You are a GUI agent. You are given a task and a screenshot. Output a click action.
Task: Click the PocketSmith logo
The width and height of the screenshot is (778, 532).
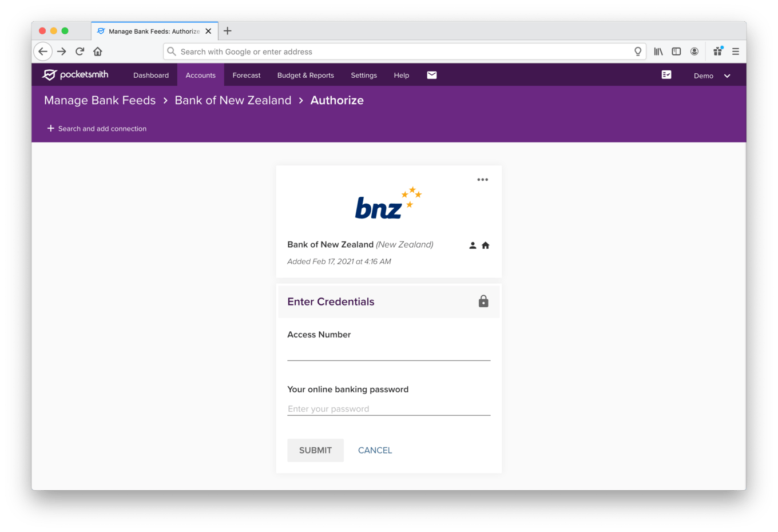(x=74, y=74)
